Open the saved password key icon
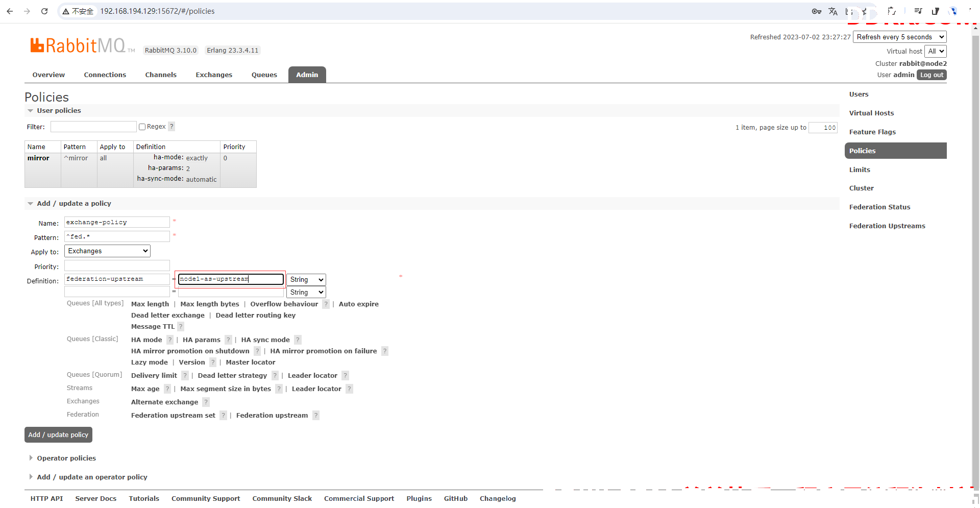 click(x=817, y=11)
